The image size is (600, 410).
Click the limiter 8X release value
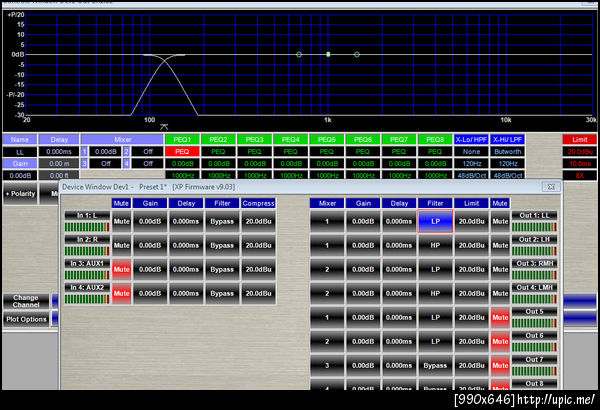pos(579,175)
